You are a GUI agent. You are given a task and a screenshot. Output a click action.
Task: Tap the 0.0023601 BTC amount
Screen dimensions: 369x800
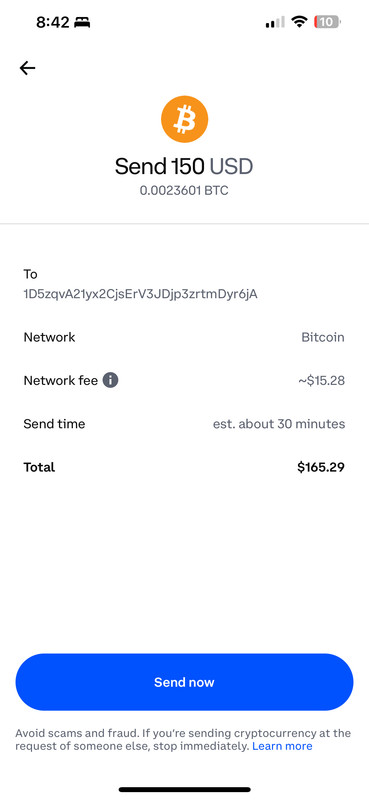[x=184, y=191]
